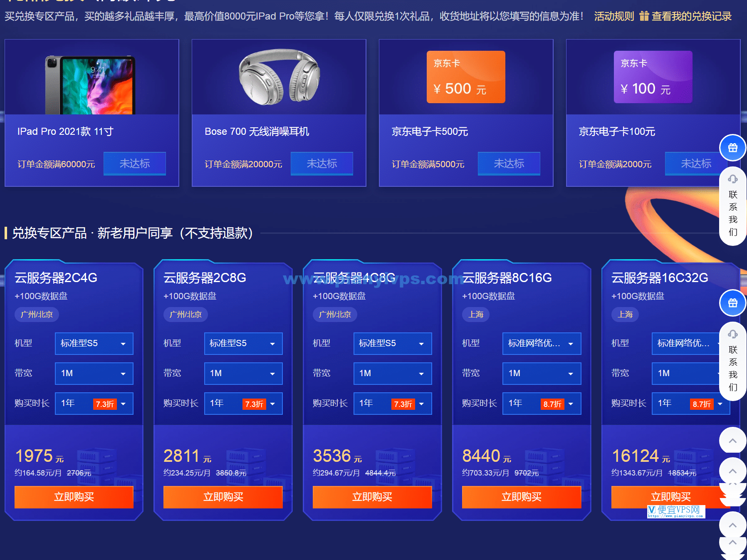
Task: View 查看我的兑换记录 exchange records
Action: [691, 16]
